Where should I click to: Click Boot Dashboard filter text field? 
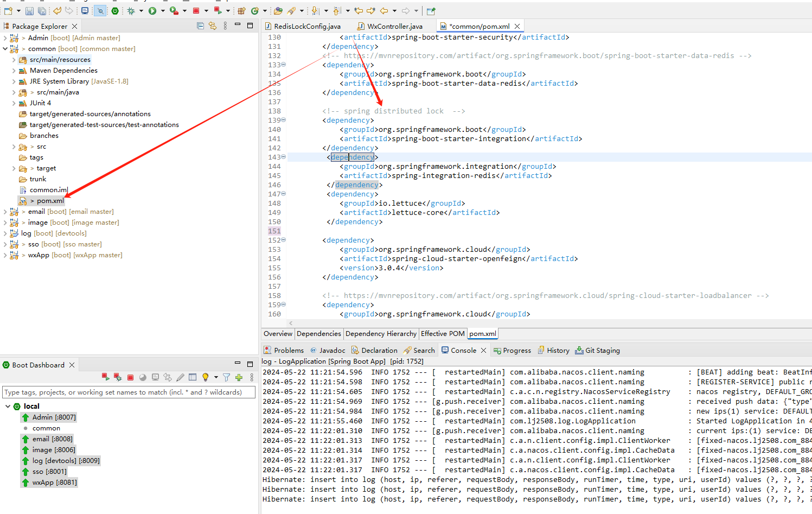pos(129,392)
